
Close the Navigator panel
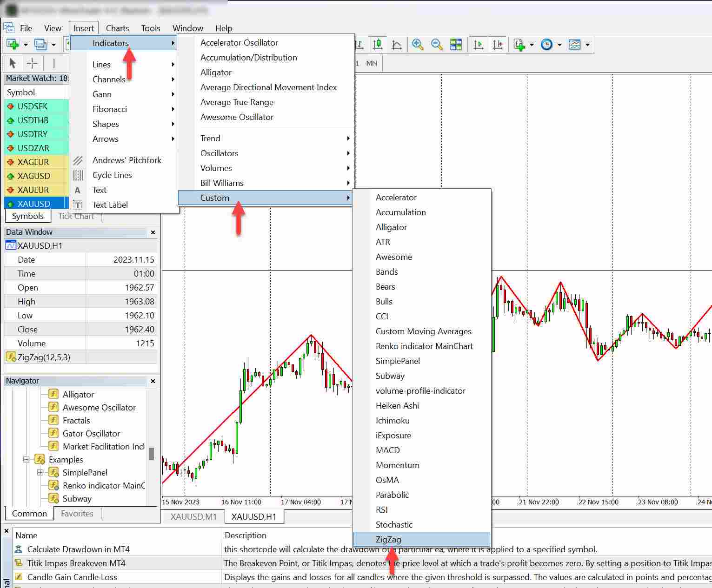point(153,381)
